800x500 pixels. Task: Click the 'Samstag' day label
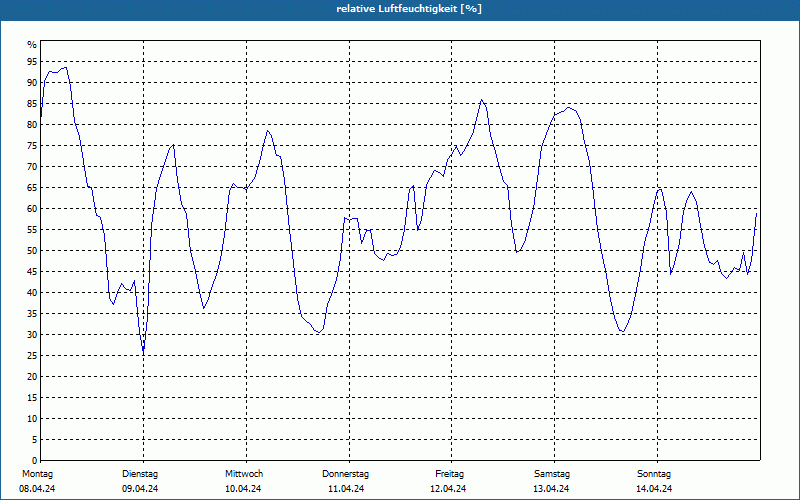552,474
